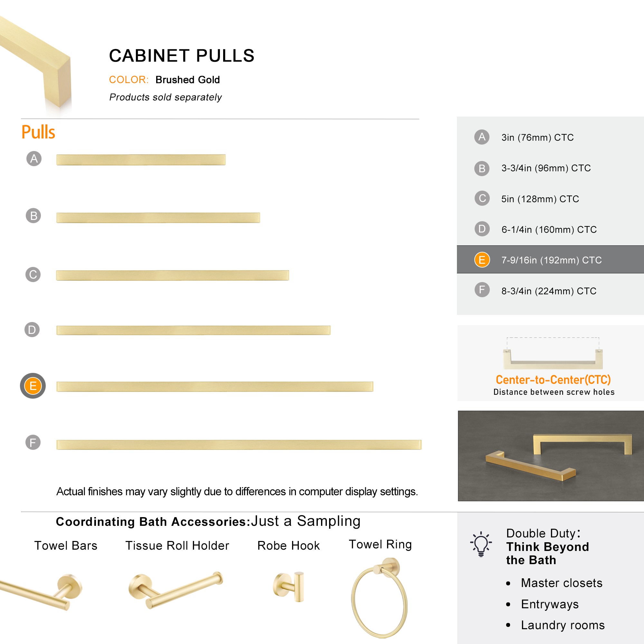Click the Center-to-Center(CTC) heading

point(553,380)
